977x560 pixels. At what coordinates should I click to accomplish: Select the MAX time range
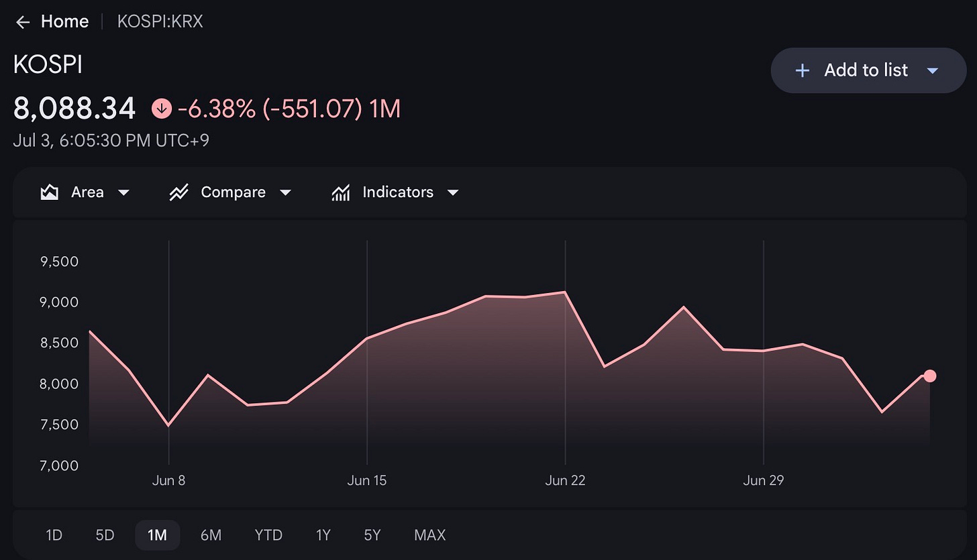pyautogui.click(x=430, y=535)
